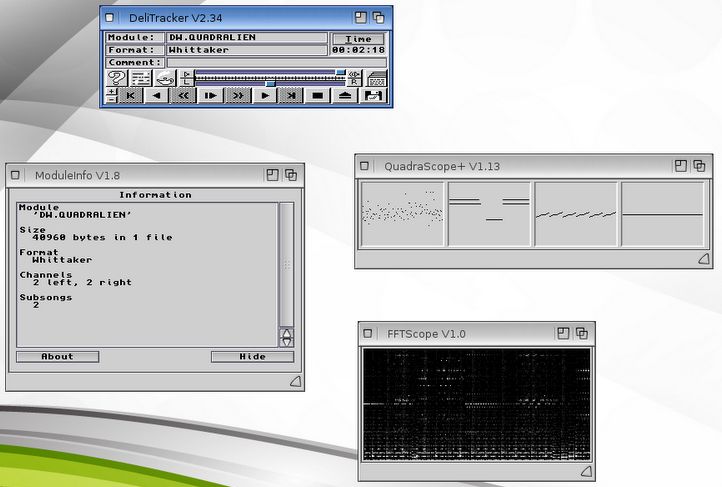Click Hide button in ModuleInfo
The height and width of the screenshot is (487, 722).
[252, 357]
